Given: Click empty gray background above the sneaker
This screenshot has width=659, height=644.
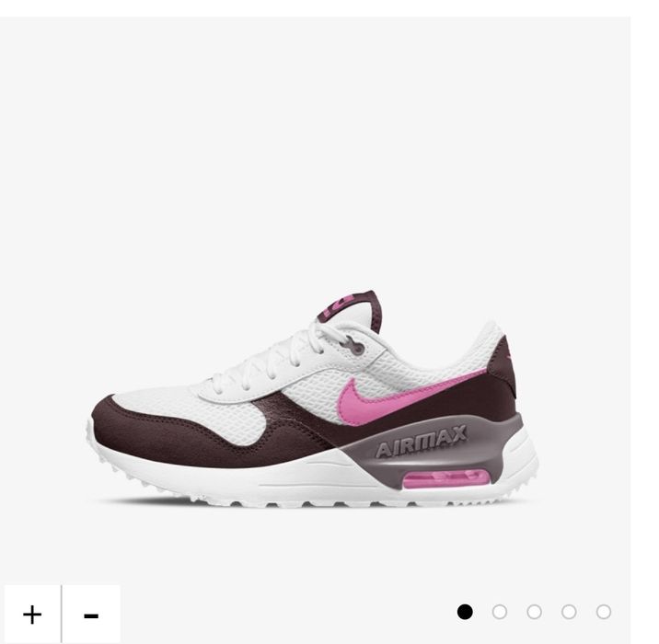Looking at the screenshot, I should 315,147.
